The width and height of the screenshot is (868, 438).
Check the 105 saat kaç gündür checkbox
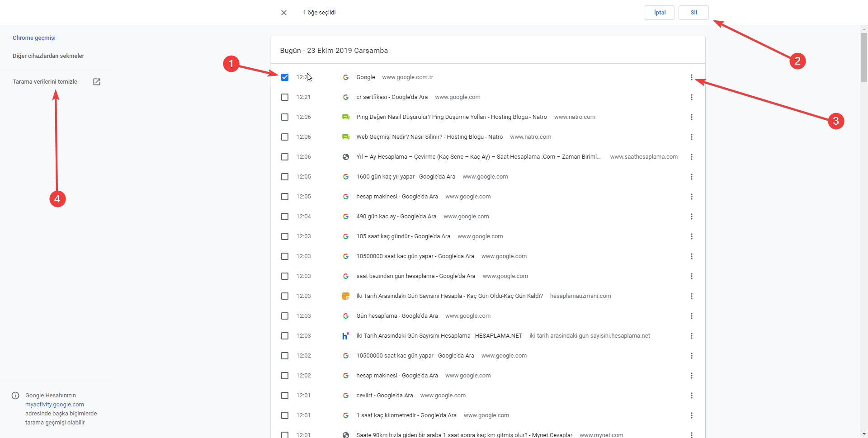pos(285,236)
